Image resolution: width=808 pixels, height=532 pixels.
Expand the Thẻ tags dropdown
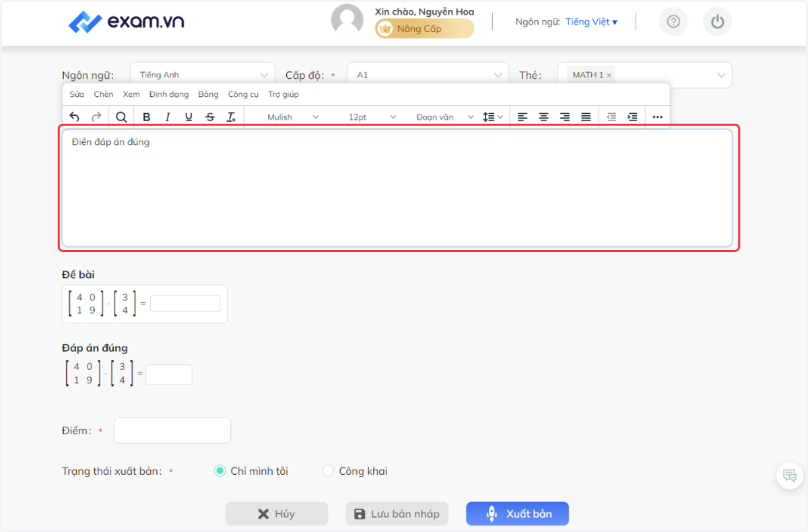[x=721, y=75]
